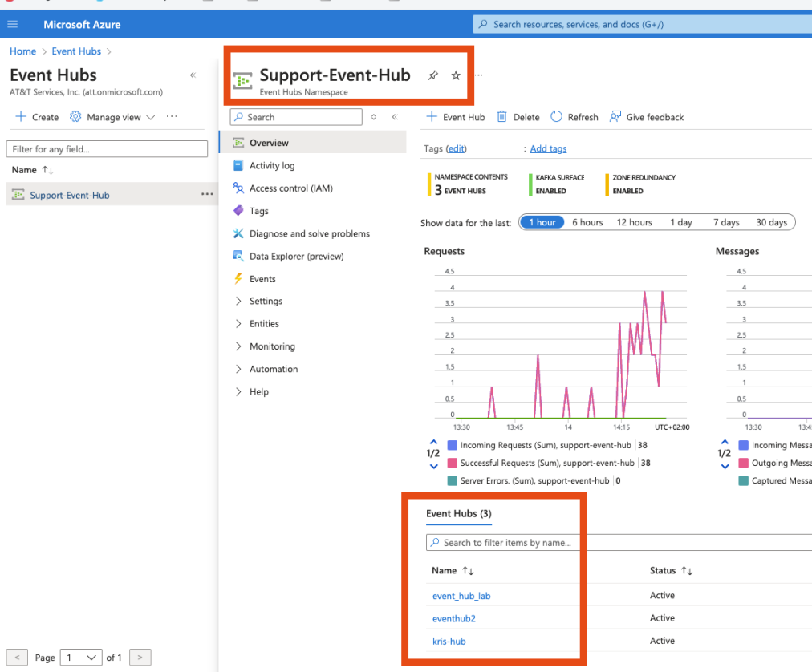The image size is (812, 672).
Task: Open more options ellipsis beside namespace title
Action: click(x=479, y=75)
